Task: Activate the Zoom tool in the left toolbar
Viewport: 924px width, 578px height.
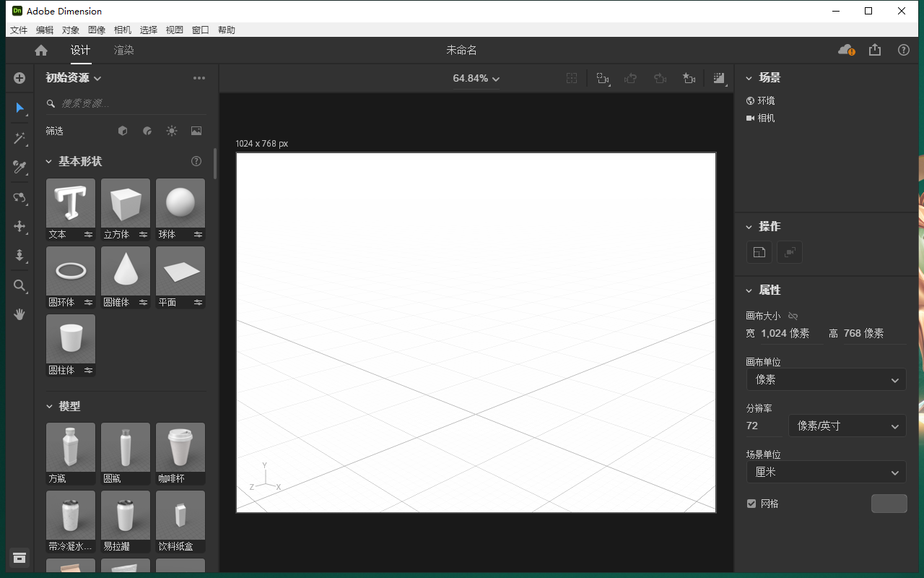Action: coord(19,285)
